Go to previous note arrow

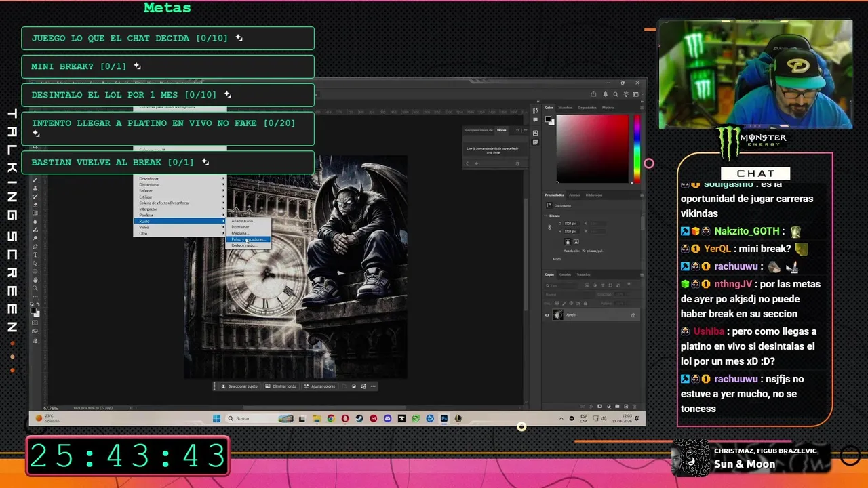coord(467,163)
